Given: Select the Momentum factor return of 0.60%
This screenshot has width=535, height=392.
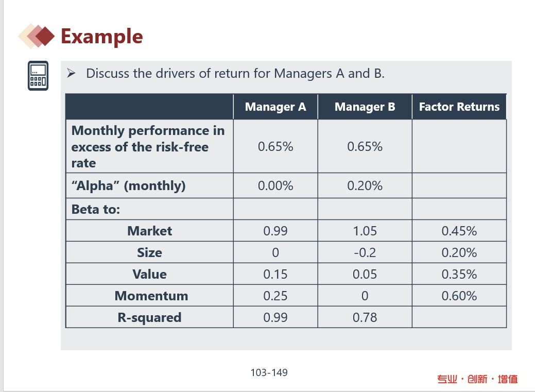Looking at the screenshot, I should click(459, 296).
